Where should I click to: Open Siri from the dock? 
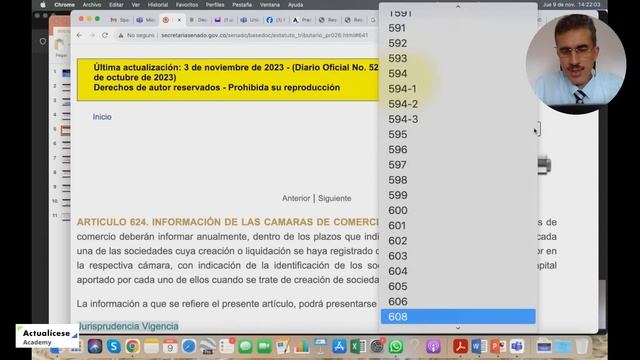tap(95, 347)
